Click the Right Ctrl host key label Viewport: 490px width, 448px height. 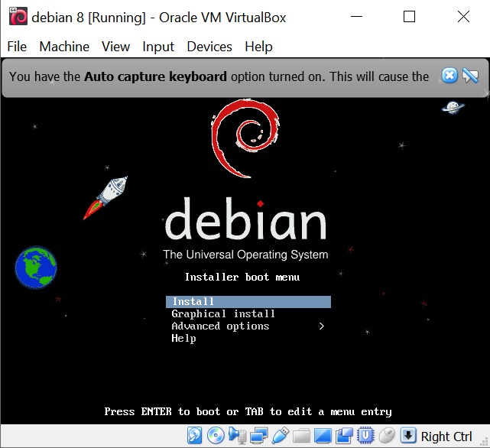click(446, 437)
